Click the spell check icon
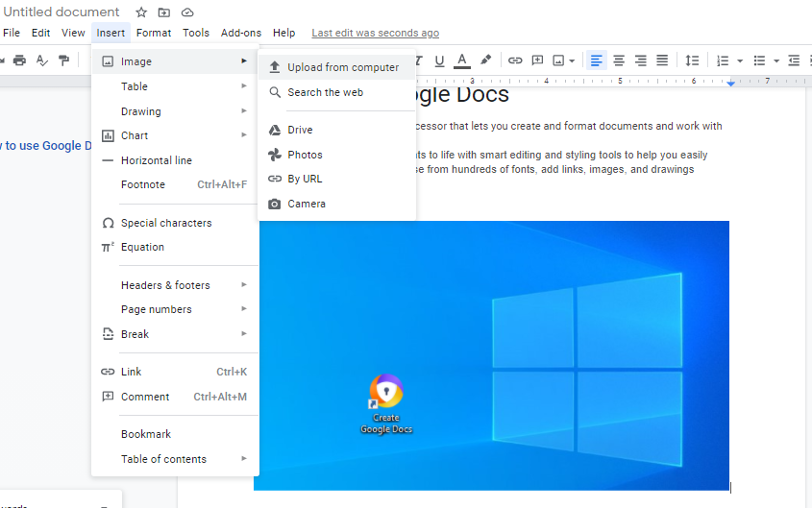The width and height of the screenshot is (812, 508). [42, 60]
